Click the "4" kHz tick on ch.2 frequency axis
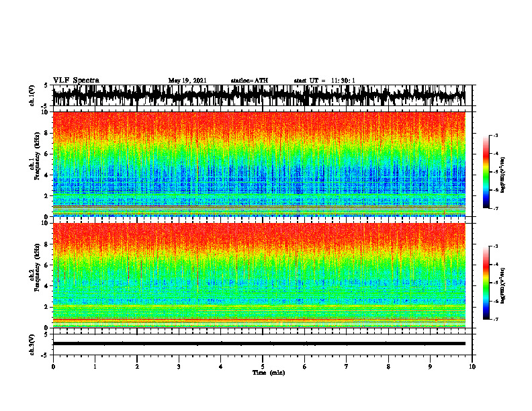 pyautogui.click(x=47, y=286)
